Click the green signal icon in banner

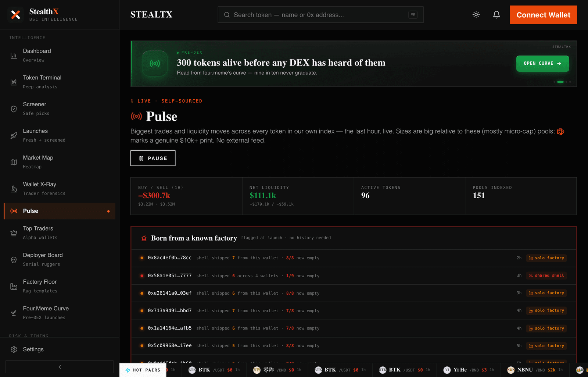[155, 63]
